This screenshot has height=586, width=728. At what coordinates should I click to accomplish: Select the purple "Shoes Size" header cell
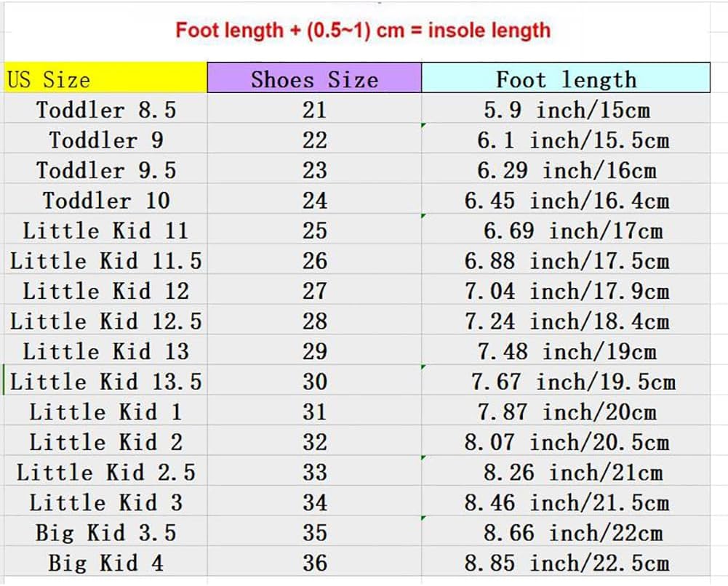[x=314, y=79]
